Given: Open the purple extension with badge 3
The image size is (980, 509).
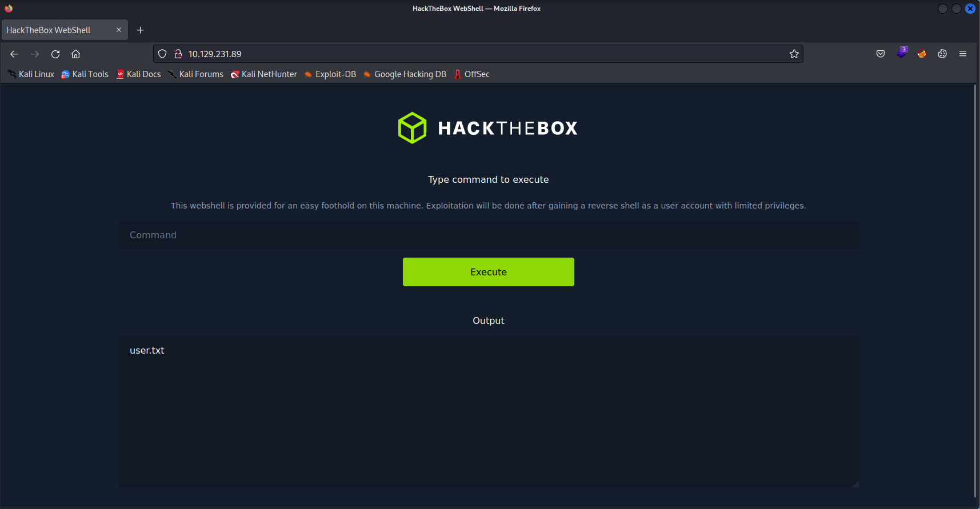Looking at the screenshot, I should pos(902,53).
